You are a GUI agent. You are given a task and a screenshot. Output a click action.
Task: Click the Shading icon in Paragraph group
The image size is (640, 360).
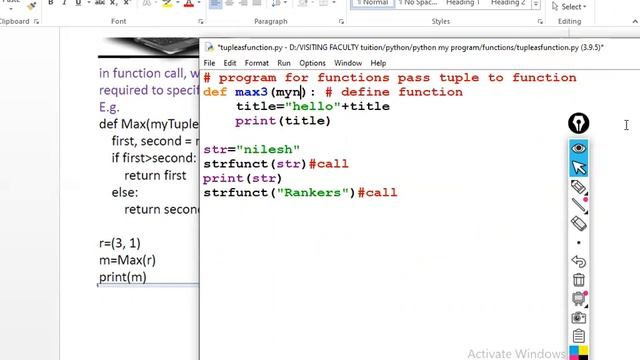302,3
